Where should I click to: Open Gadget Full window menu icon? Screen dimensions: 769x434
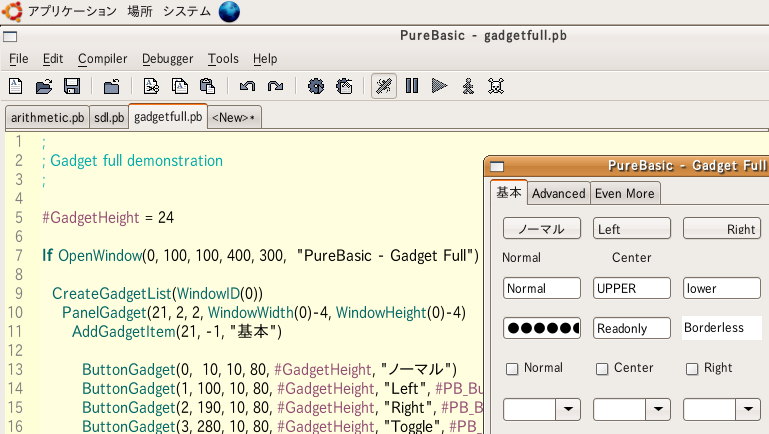tap(497, 167)
